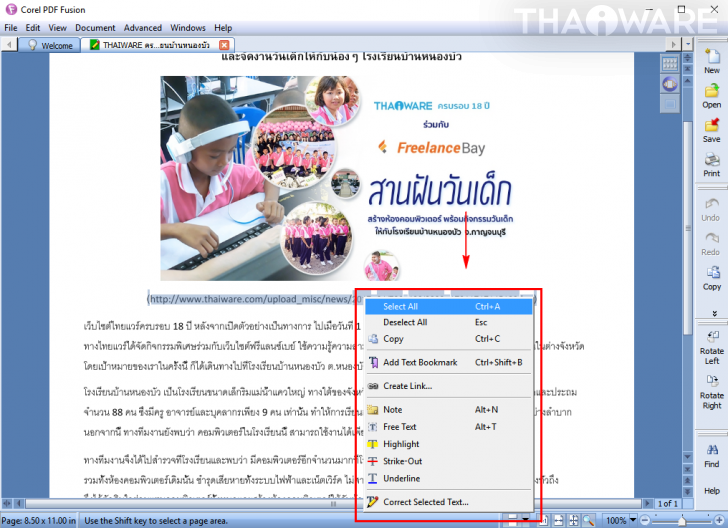The height and width of the screenshot is (528, 728).
Task: Click vertical scrollbar up arrow
Action: (x=688, y=82)
